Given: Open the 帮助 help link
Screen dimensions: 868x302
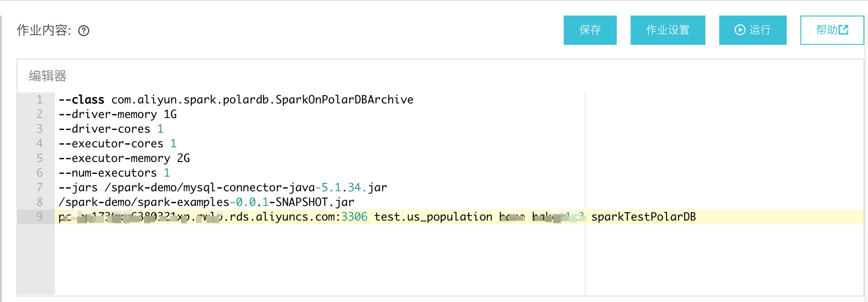Looking at the screenshot, I should click(832, 30).
